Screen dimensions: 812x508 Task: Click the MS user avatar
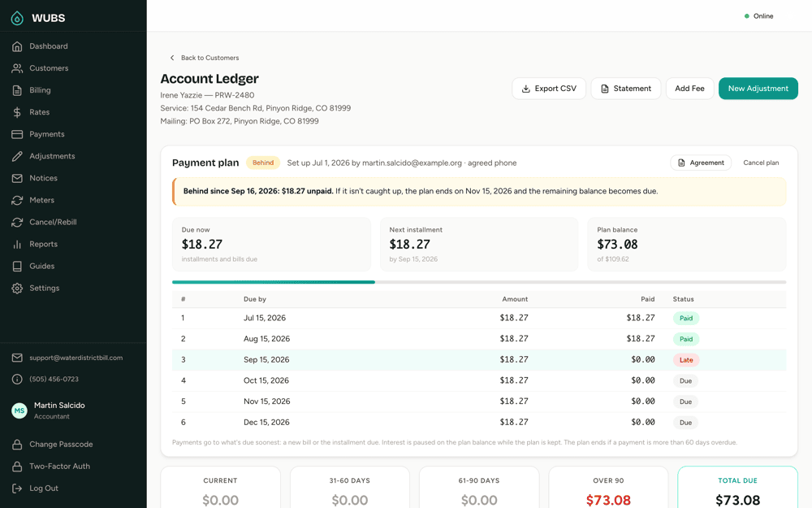[x=19, y=410]
